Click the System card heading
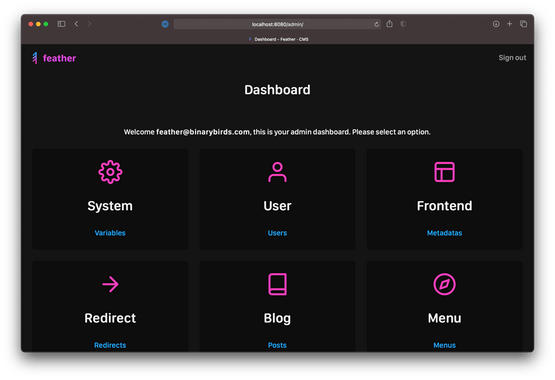Viewport: 555px width, 380px height. click(x=110, y=206)
